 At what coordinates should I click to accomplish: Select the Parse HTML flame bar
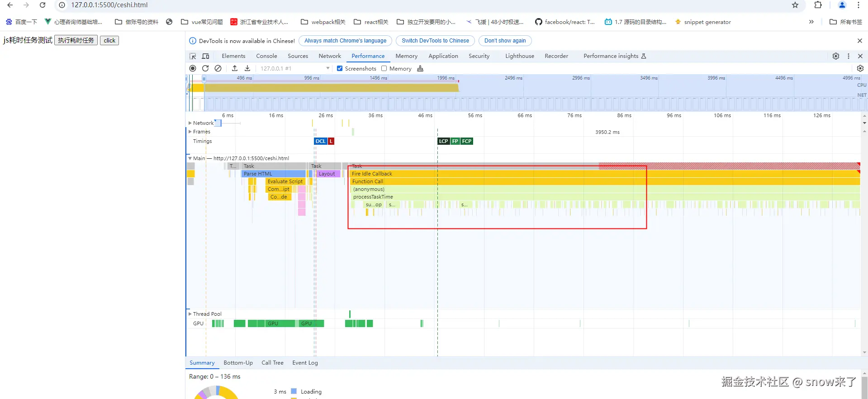pos(274,174)
